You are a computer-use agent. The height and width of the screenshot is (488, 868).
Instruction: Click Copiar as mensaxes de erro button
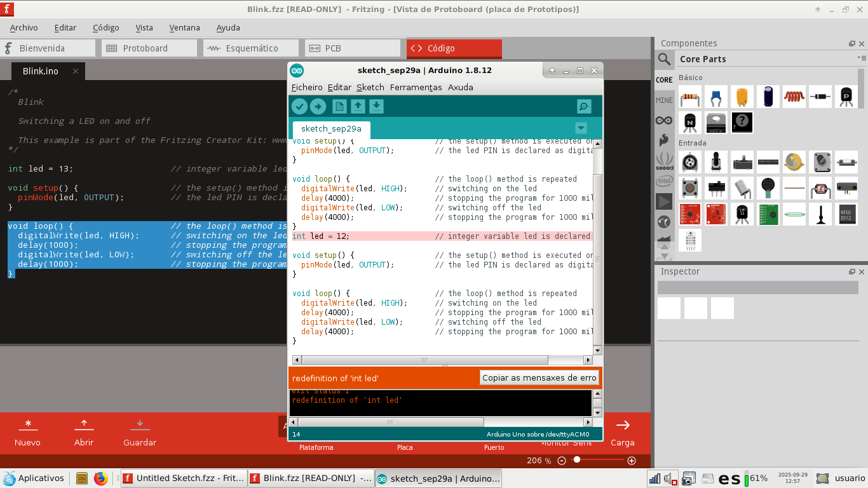[x=539, y=377]
